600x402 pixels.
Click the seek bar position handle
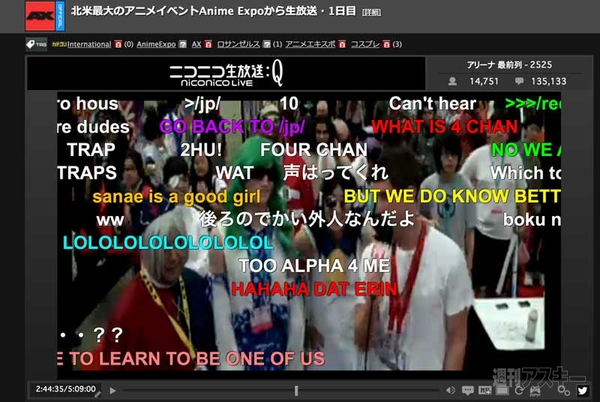296,391
